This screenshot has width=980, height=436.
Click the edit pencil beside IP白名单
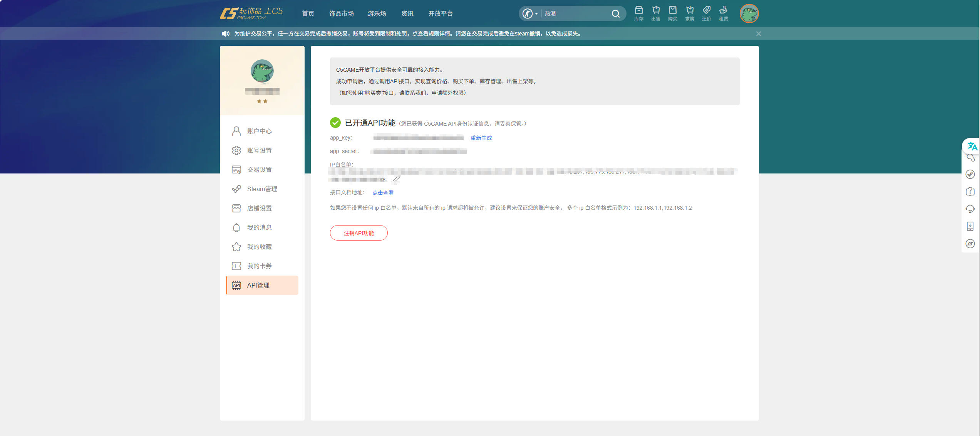pos(397,179)
